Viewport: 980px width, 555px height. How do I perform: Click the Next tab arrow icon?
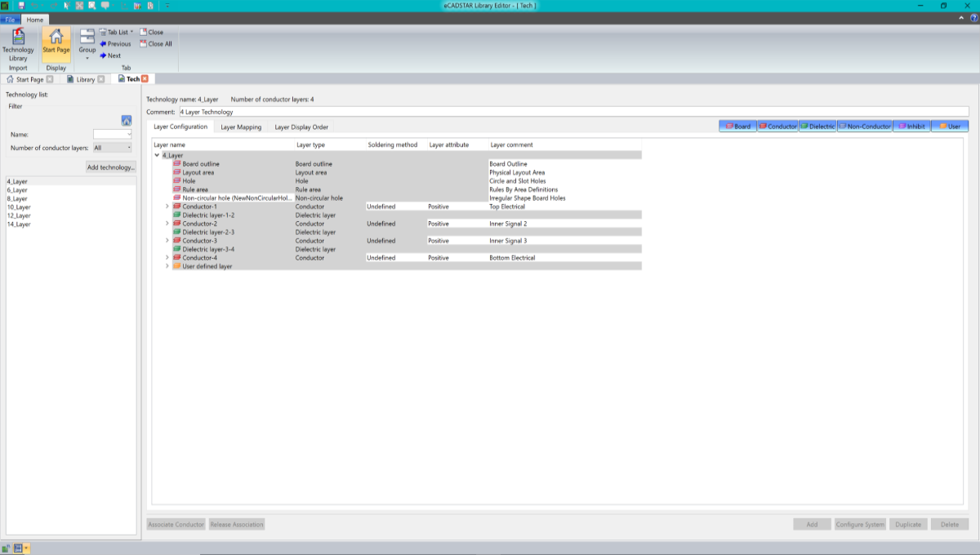click(104, 55)
